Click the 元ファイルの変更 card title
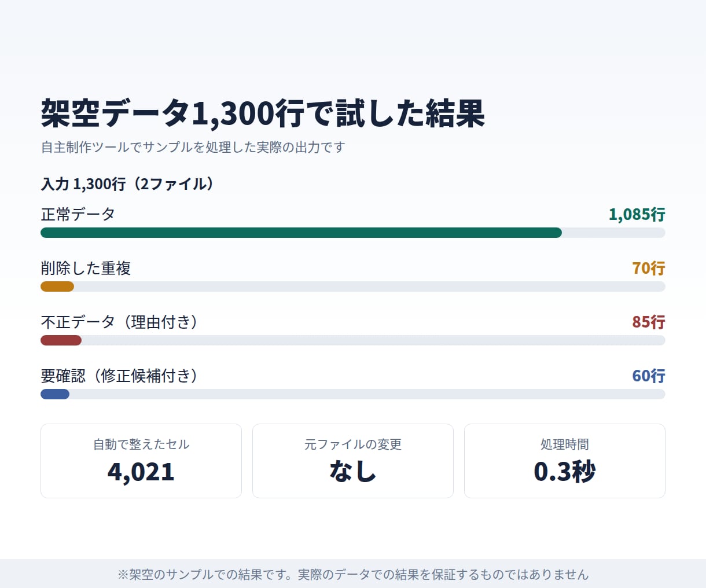Image resolution: width=706 pixels, height=588 pixels. tap(353, 444)
